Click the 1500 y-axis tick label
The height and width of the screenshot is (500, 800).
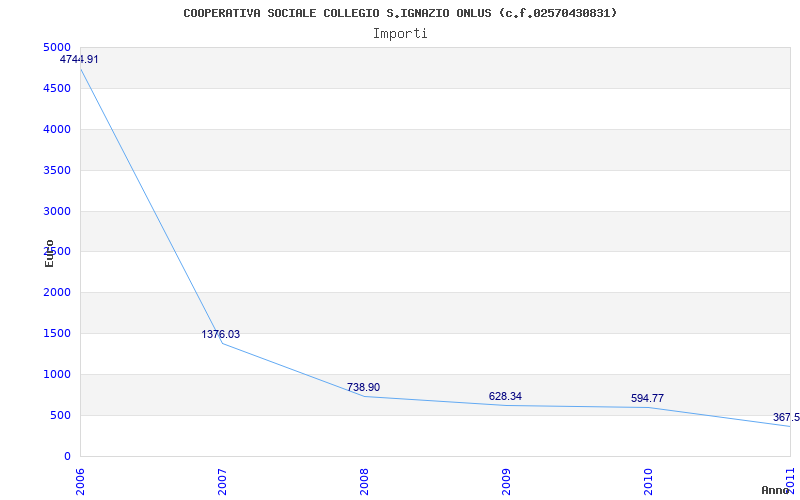pyautogui.click(x=57, y=334)
